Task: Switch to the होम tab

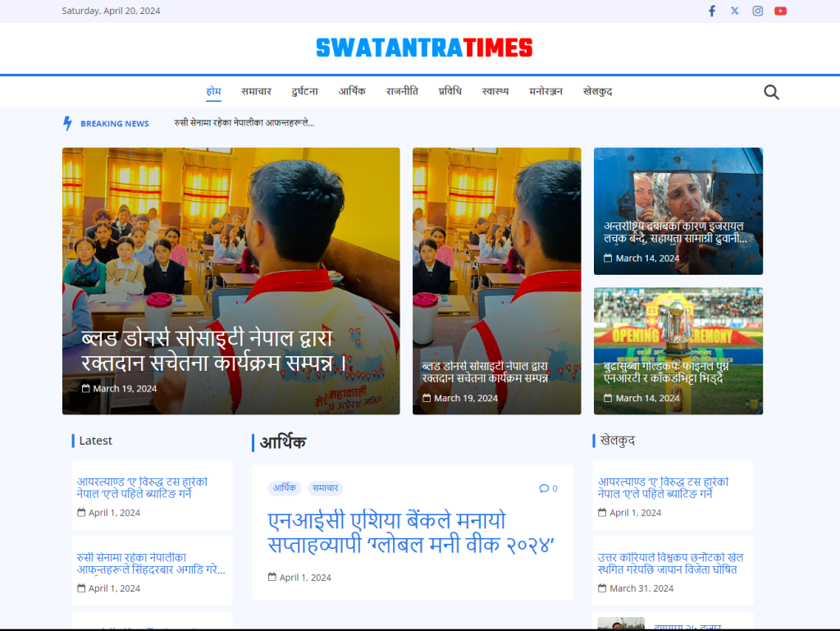Action: tap(213, 91)
